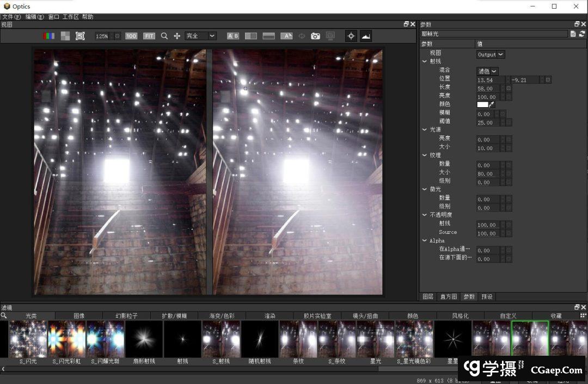Click the FIT zoom button
The height and width of the screenshot is (384, 588).
[149, 36]
